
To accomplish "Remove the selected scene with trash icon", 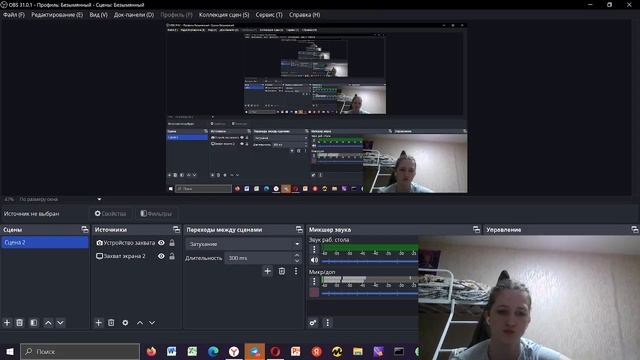I will coord(20,322).
